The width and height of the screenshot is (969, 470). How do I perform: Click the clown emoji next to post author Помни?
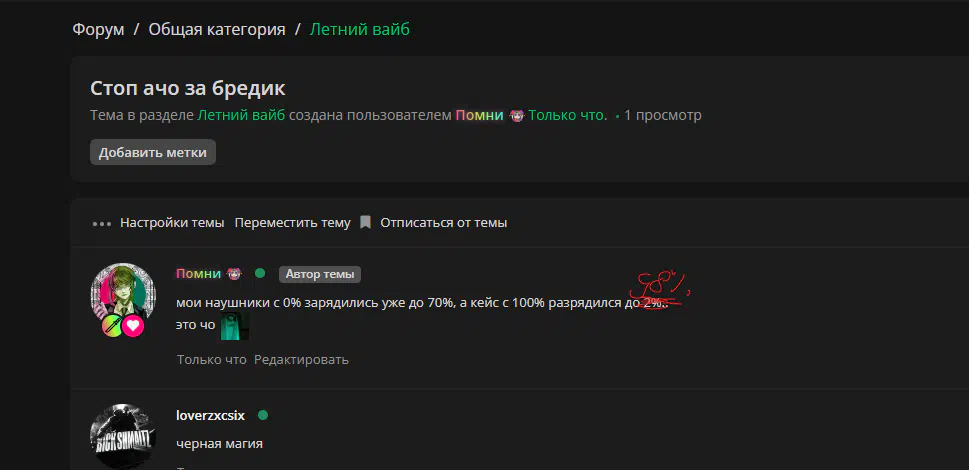[x=234, y=274]
